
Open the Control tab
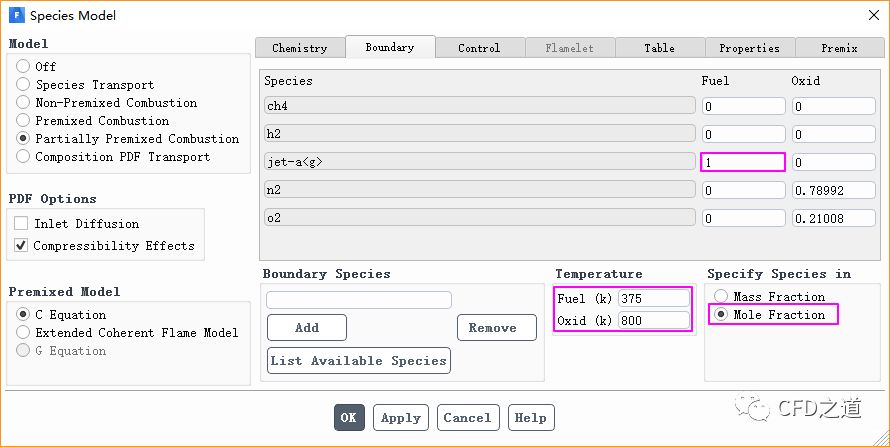click(x=479, y=48)
